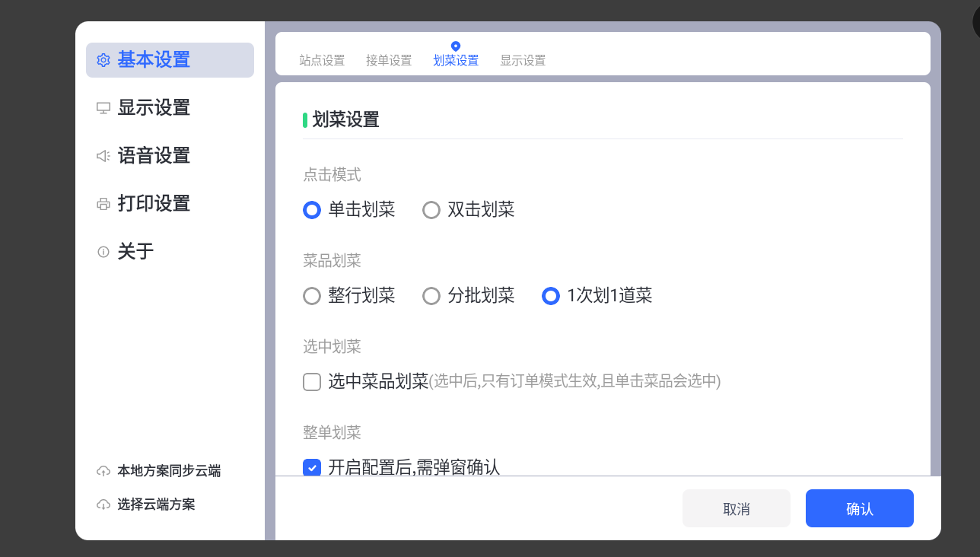Select the 整行划菜 radio option

click(312, 296)
